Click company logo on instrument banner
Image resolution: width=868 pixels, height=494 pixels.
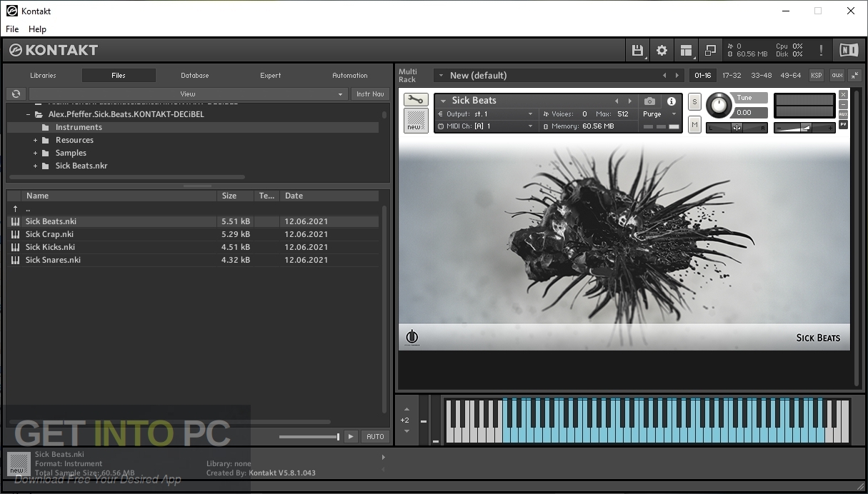411,337
